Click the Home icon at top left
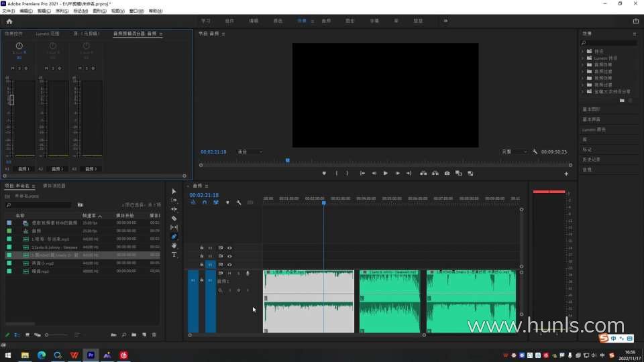Viewport: 644px width, 362px height. click(x=9, y=21)
